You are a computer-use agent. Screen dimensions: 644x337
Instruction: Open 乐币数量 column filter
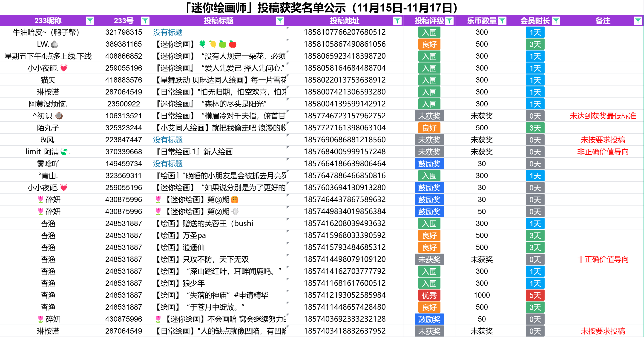502,21
